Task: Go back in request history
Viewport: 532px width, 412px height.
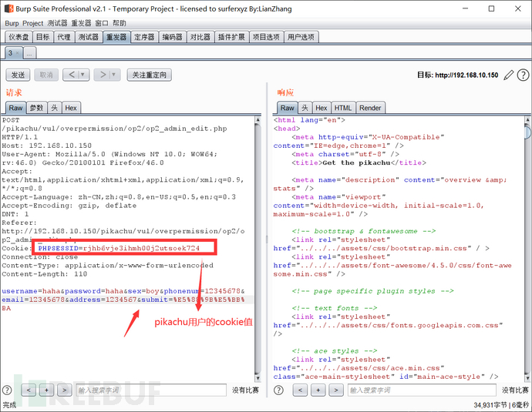Action: point(72,75)
